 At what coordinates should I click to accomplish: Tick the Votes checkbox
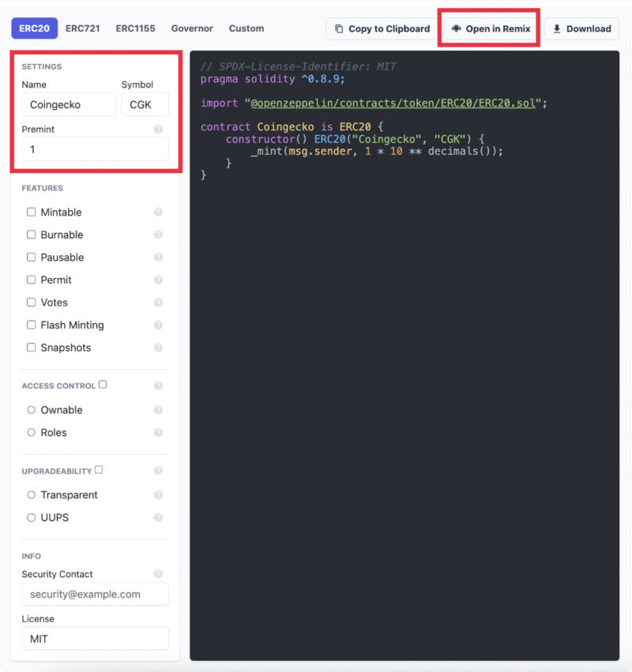point(32,302)
